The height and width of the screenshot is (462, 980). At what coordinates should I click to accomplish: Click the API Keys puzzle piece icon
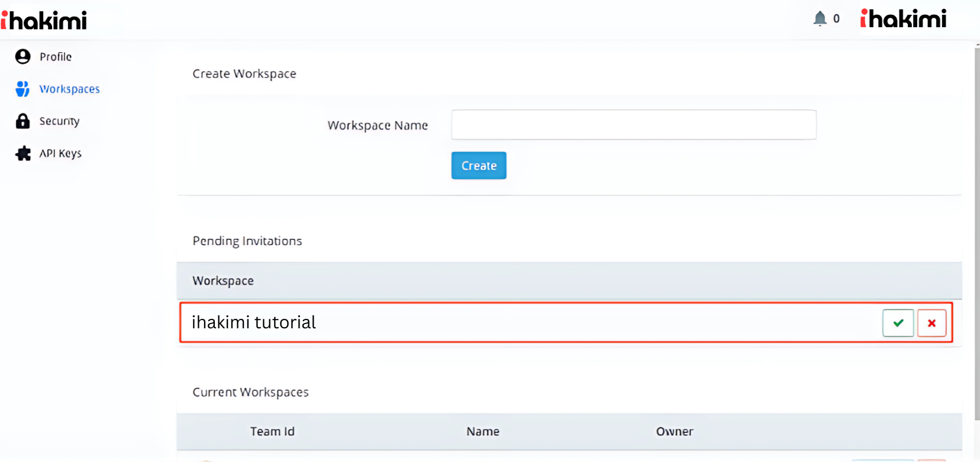point(23,154)
